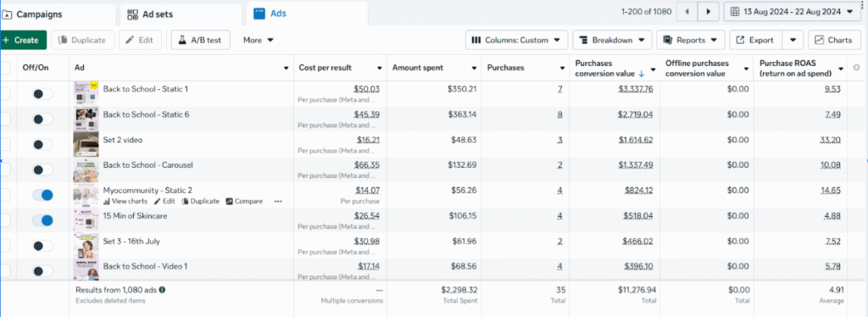Click the Offline purchases conversion value header
868x317 pixels.
tap(698, 68)
